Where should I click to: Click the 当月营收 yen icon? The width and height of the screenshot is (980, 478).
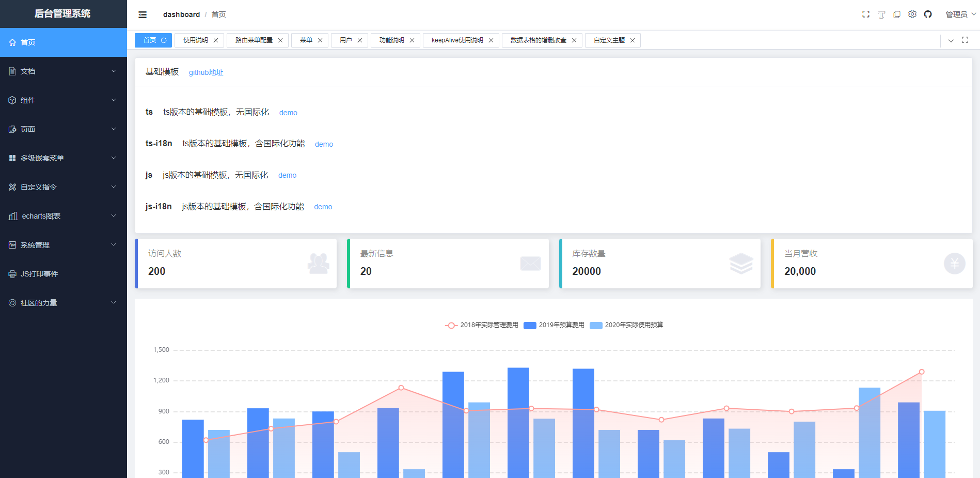955,264
